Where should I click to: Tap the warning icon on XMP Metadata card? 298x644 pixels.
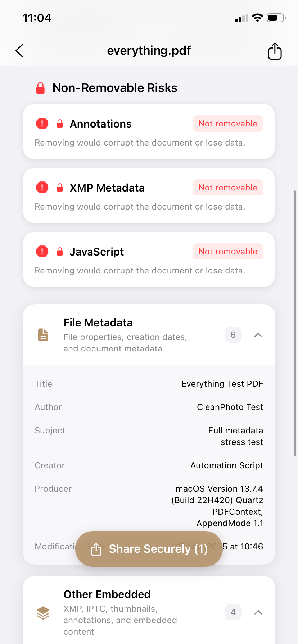(42, 188)
